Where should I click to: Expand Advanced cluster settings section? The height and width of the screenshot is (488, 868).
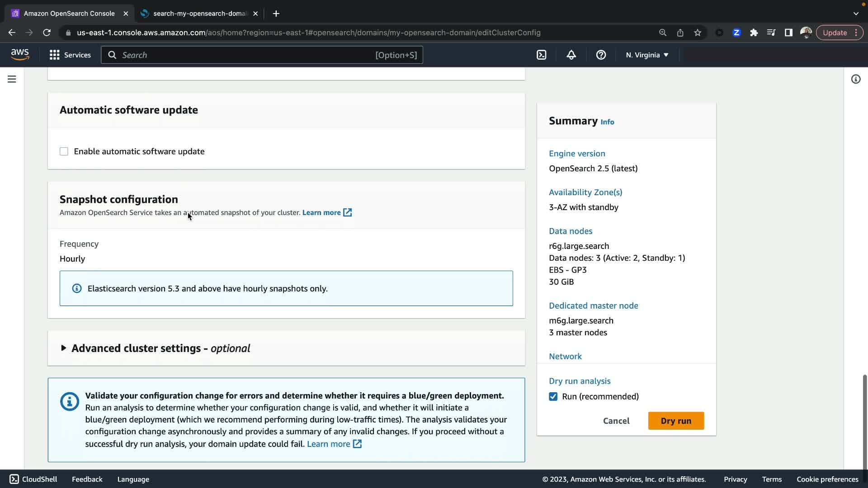(x=63, y=348)
